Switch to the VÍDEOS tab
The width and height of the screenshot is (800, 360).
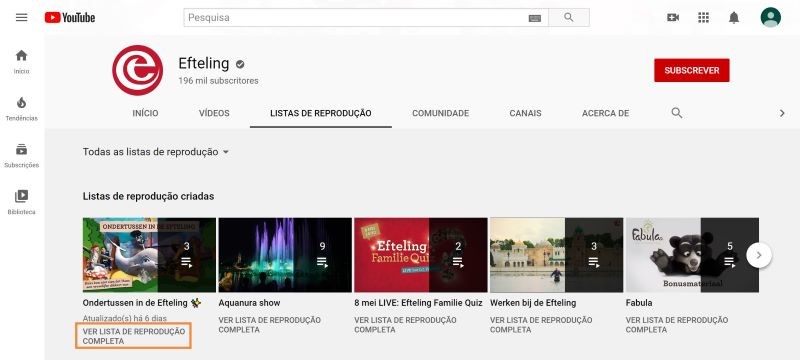pyautogui.click(x=214, y=113)
